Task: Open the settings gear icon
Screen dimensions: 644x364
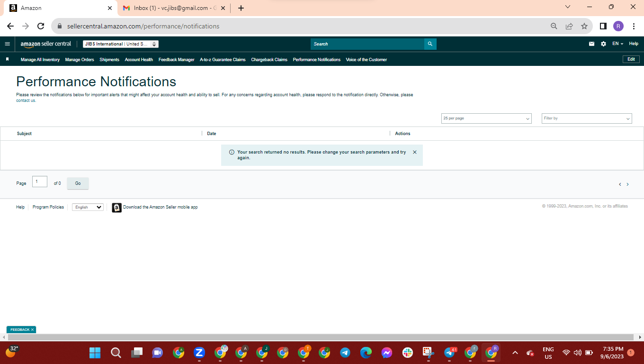Action: coord(603,44)
